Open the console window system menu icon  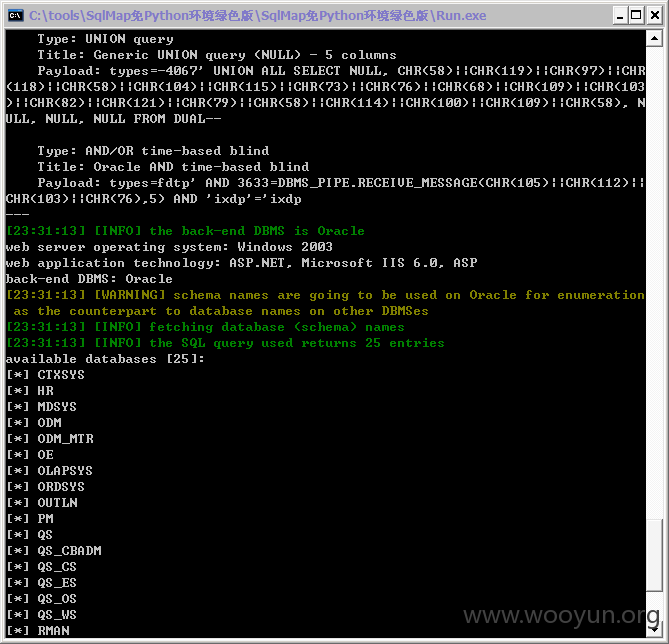[15, 15]
